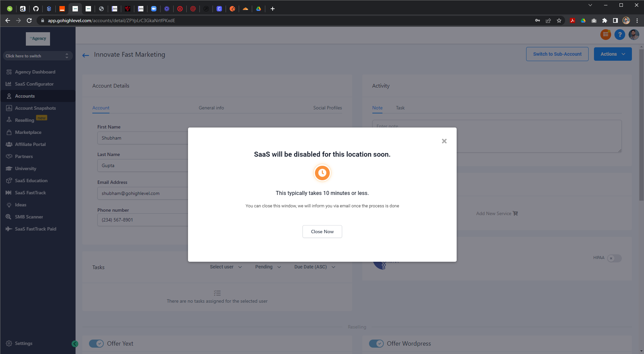Click Switch to Sub-Account button
This screenshot has width=644, height=354.
557,54
